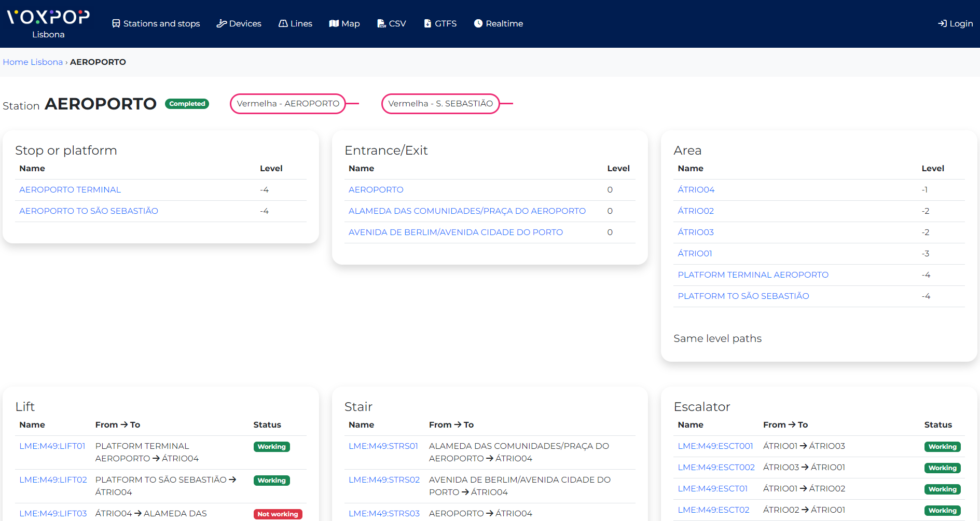Open stair LME:M49:STRS02
This screenshot has height=521, width=980.
384,479
